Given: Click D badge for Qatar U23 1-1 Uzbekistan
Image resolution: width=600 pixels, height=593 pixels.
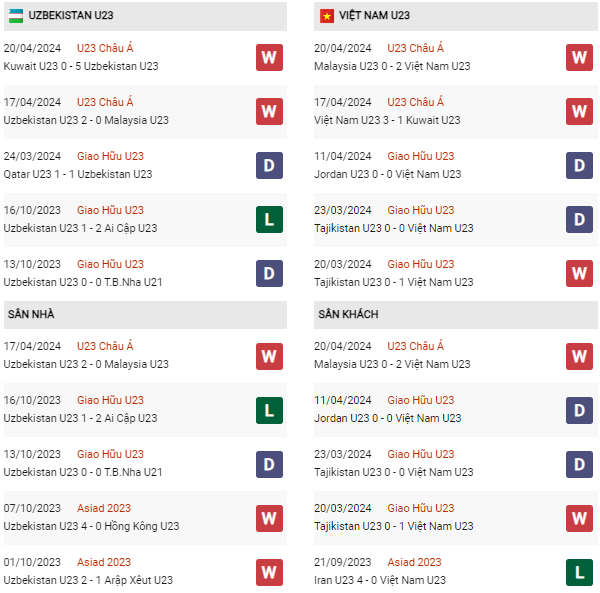Looking at the screenshot, I should coord(268,165).
